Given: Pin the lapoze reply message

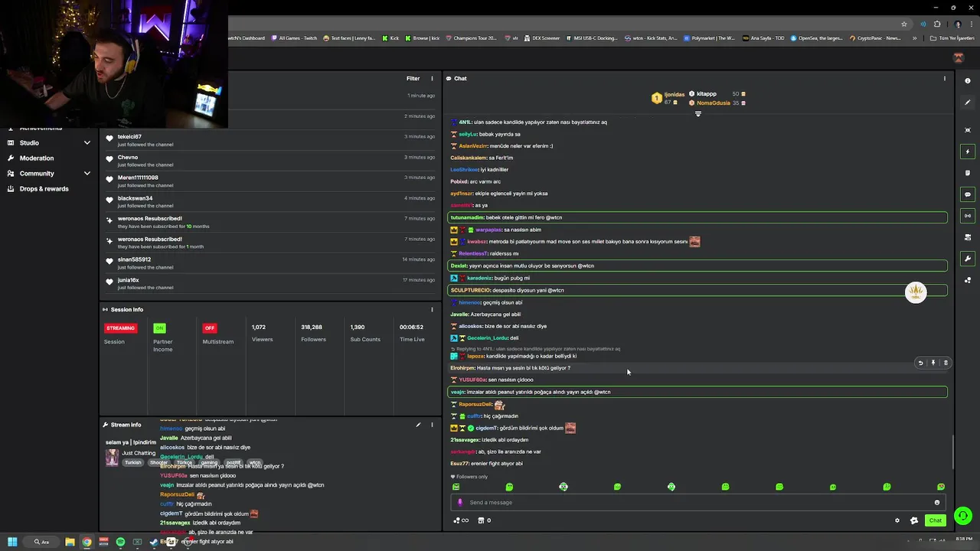Looking at the screenshot, I should (933, 363).
